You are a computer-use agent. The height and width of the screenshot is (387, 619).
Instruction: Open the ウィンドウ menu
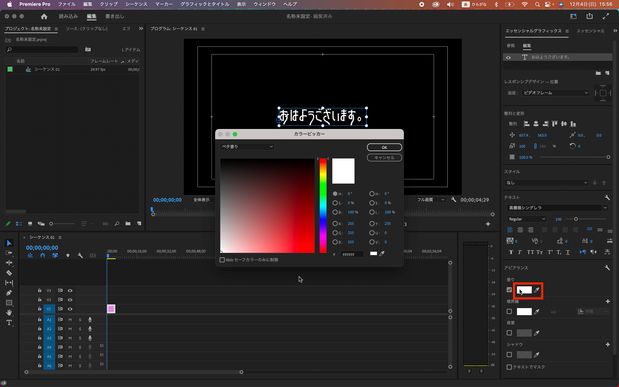pos(264,4)
